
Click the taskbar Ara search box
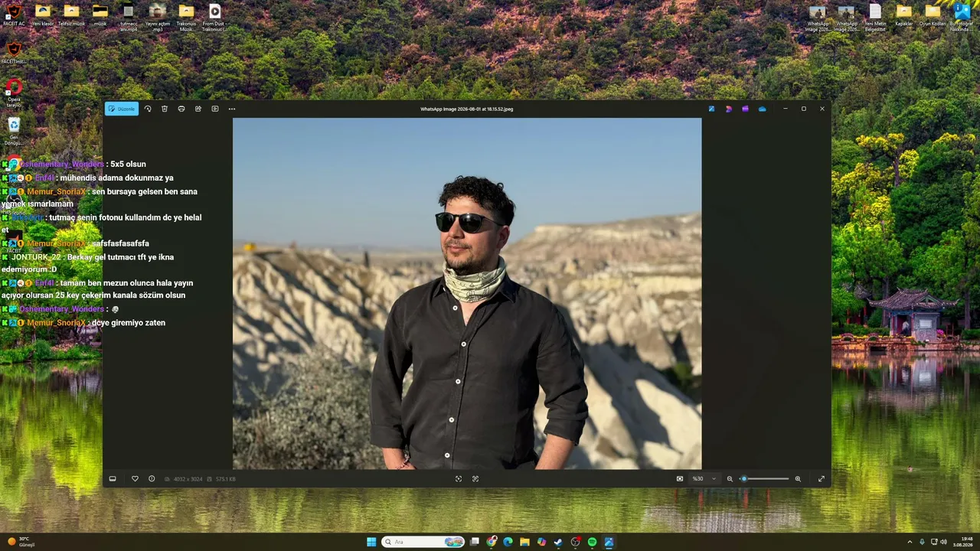423,542
